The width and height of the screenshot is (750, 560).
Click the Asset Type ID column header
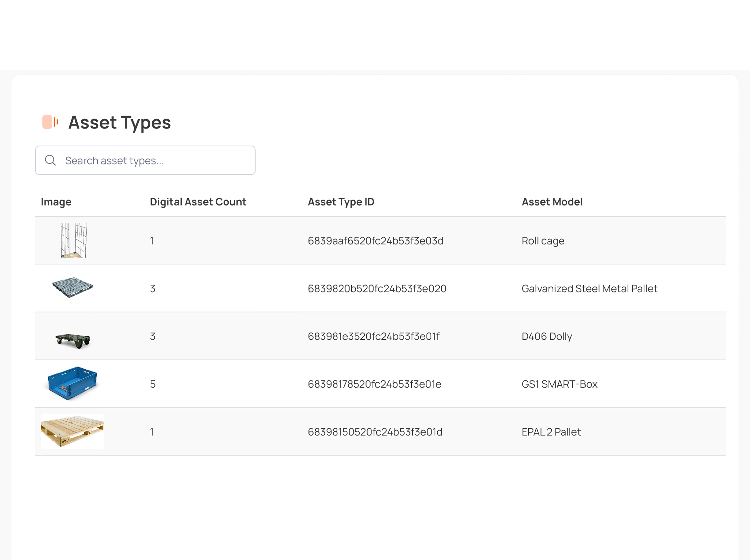(x=341, y=202)
